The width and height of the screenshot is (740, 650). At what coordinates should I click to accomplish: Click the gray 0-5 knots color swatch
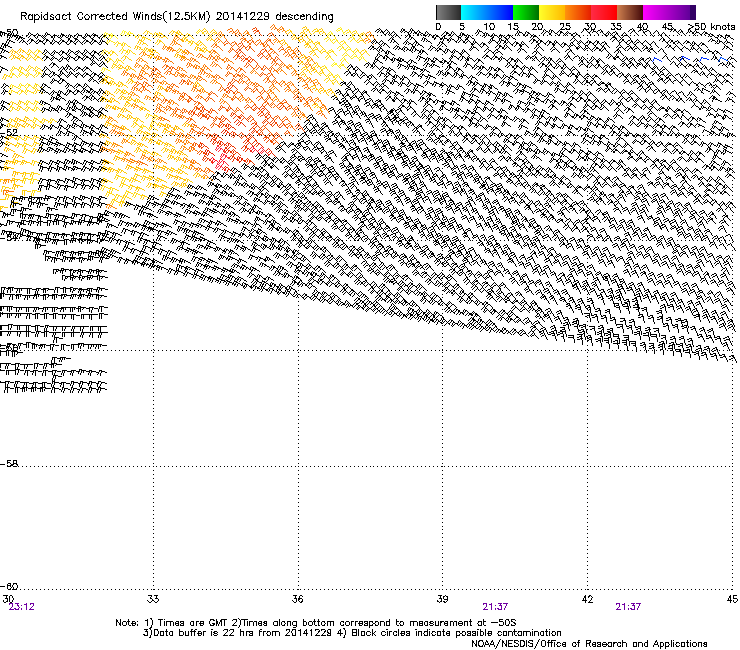[x=448, y=12]
